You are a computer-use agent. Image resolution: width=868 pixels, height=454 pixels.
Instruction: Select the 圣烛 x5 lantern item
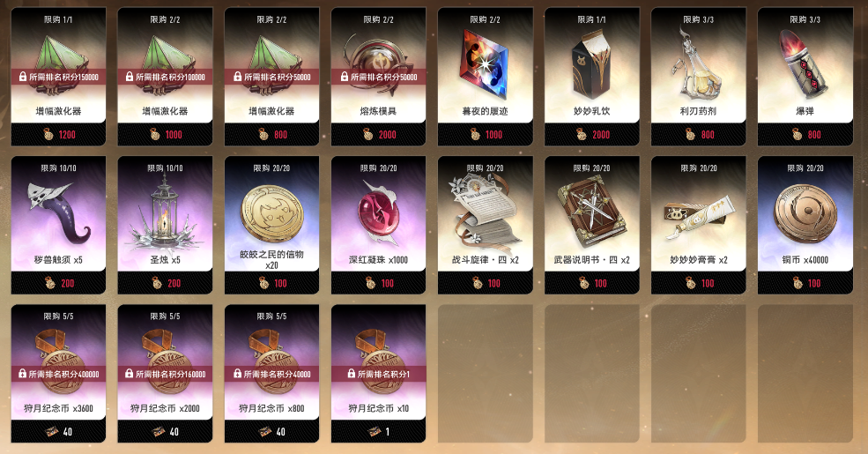click(165, 225)
